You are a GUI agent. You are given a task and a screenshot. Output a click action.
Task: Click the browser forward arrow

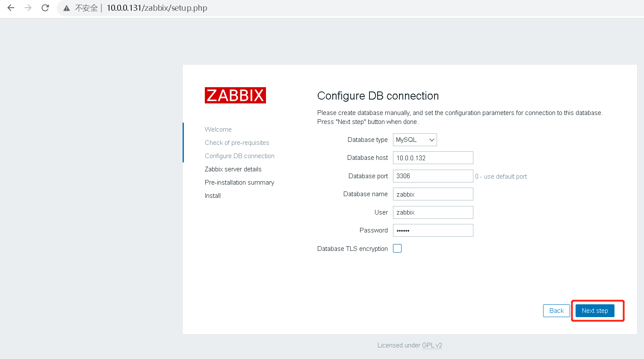click(28, 8)
